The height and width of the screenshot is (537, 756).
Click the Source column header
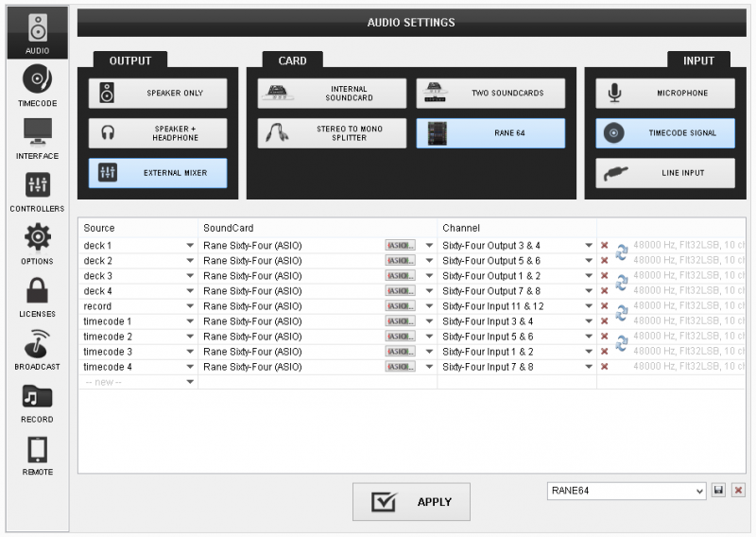click(x=138, y=228)
